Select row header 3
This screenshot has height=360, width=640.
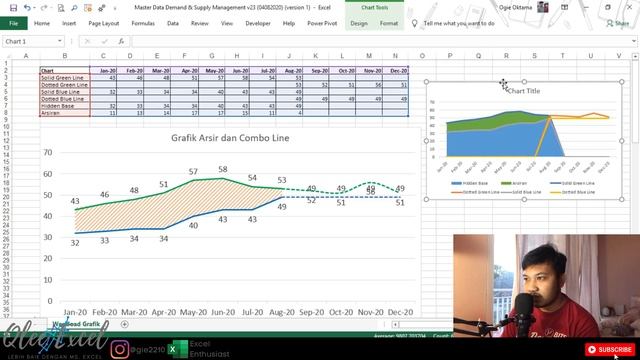6,78
